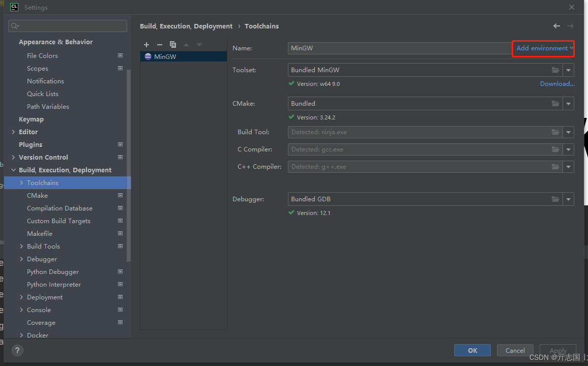Viewport: 588px width, 366px height.
Task: Click project-level icon next to Coverage
Action: pyautogui.click(x=121, y=322)
